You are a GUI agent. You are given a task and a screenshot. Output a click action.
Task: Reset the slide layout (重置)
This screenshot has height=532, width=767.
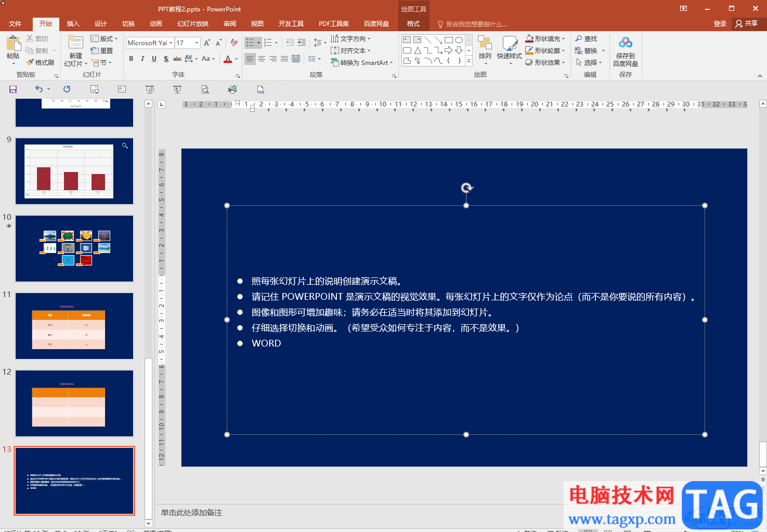click(102, 50)
